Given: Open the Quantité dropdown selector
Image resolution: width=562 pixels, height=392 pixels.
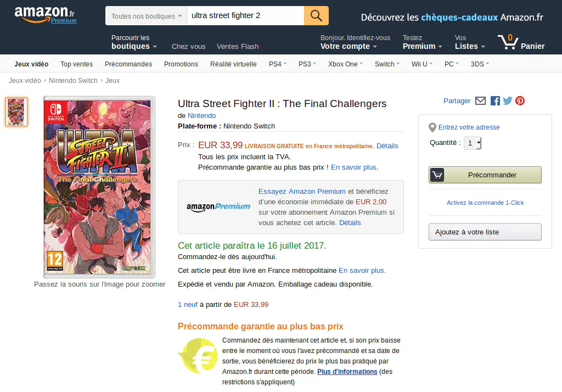Looking at the screenshot, I should [x=473, y=143].
